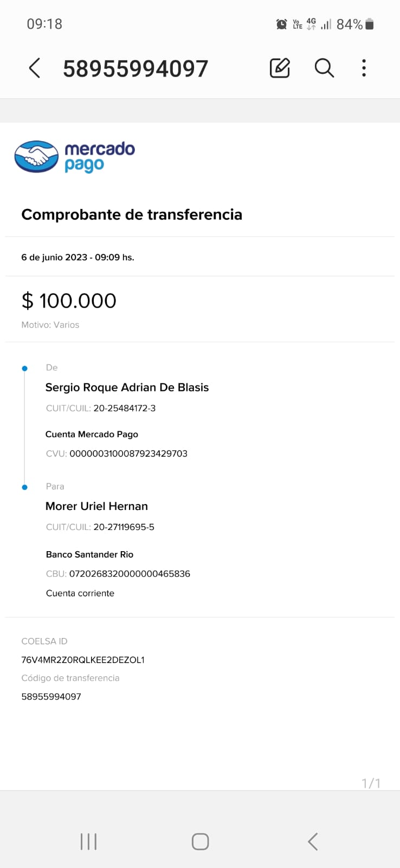This screenshot has height=868, width=400.
Task: Tap the 4G signal indicator
Action: (311, 24)
